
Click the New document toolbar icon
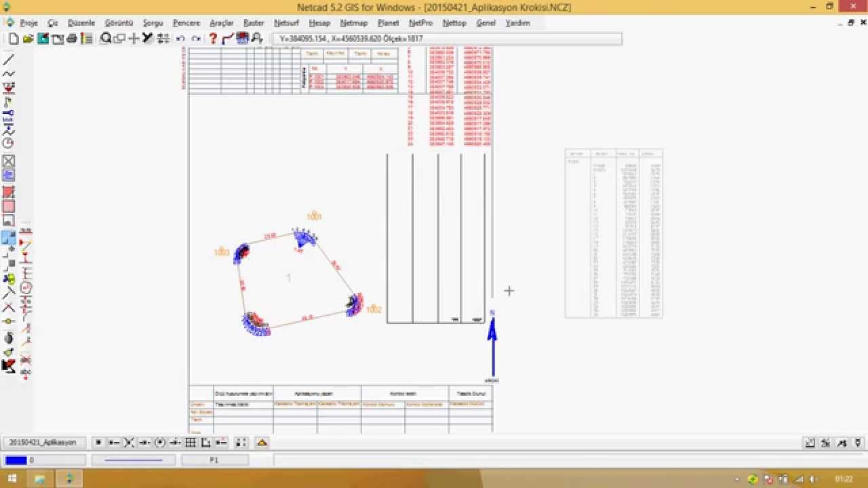[x=14, y=39]
